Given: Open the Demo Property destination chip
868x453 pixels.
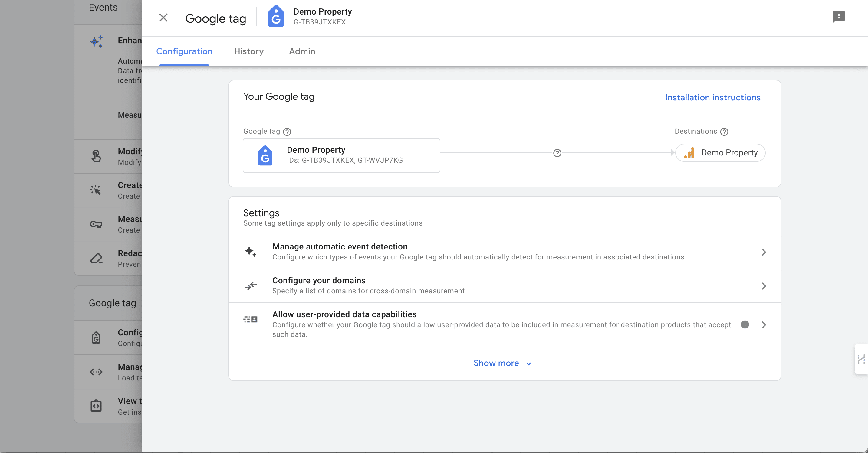Looking at the screenshot, I should (720, 153).
